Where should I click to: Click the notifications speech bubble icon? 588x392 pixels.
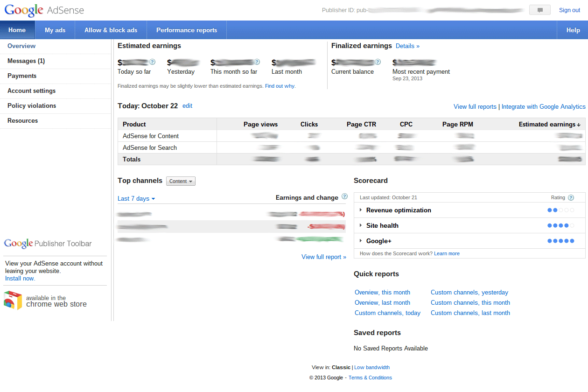pos(540,10)
